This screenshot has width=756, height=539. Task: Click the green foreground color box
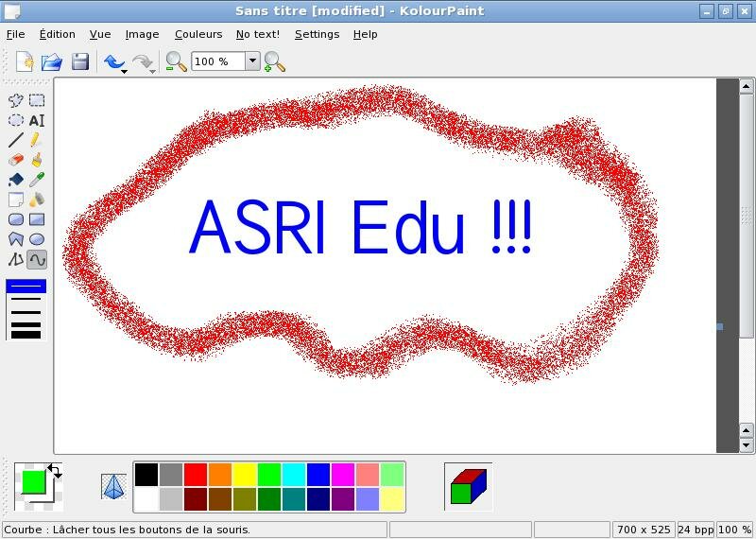pos(33,482)
